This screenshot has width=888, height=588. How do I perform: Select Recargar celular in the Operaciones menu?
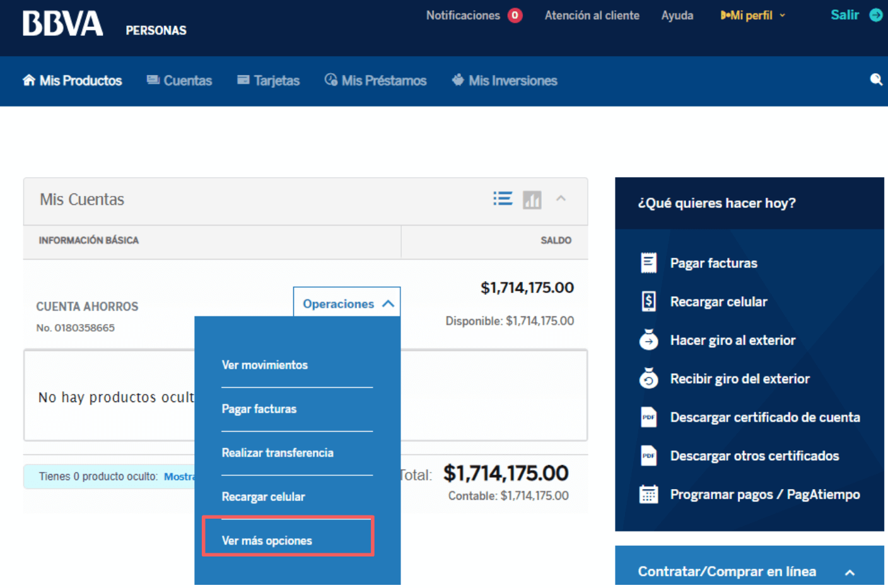pos(263,497)
